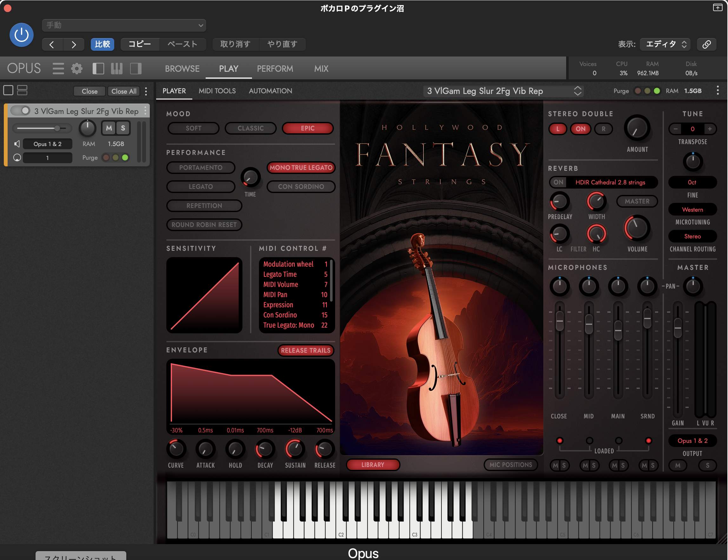Toggle the virtual keyboard panel icon
The image size is (728, 560).
116,69
